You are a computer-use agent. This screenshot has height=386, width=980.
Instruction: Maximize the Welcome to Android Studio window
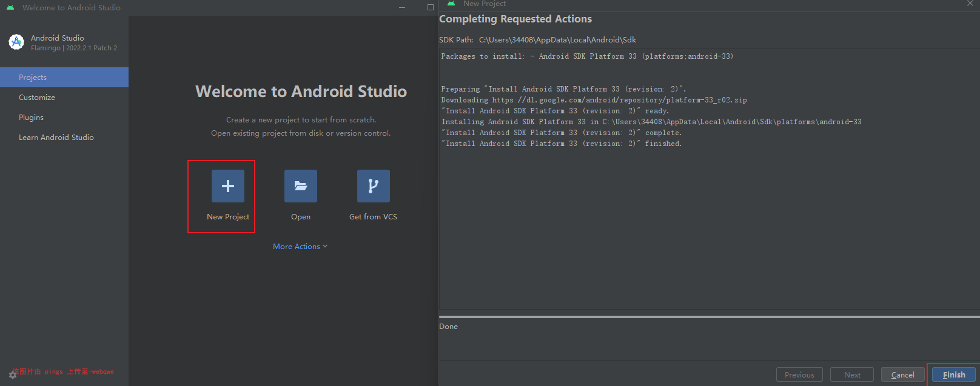[x=431, y=7]
